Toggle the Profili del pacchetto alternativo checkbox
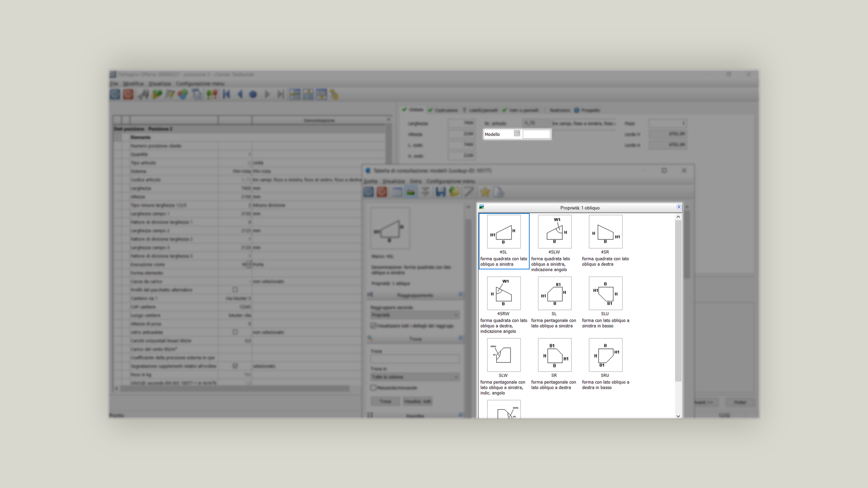The image size is (868, 488). click(x=235, y=290)
